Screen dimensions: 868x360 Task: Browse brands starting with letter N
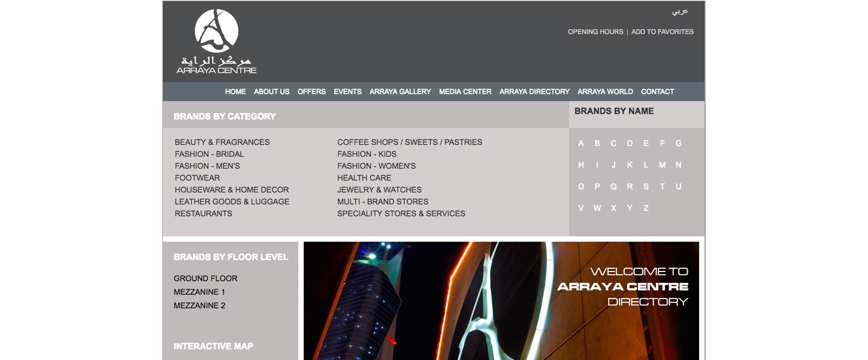pos(678,165)
